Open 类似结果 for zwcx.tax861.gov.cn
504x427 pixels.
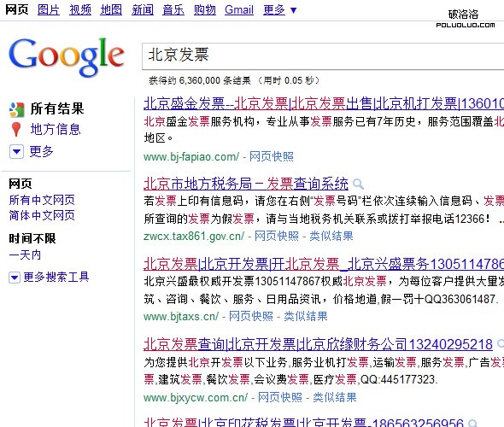pyautogui.click(x=331, y=237)
